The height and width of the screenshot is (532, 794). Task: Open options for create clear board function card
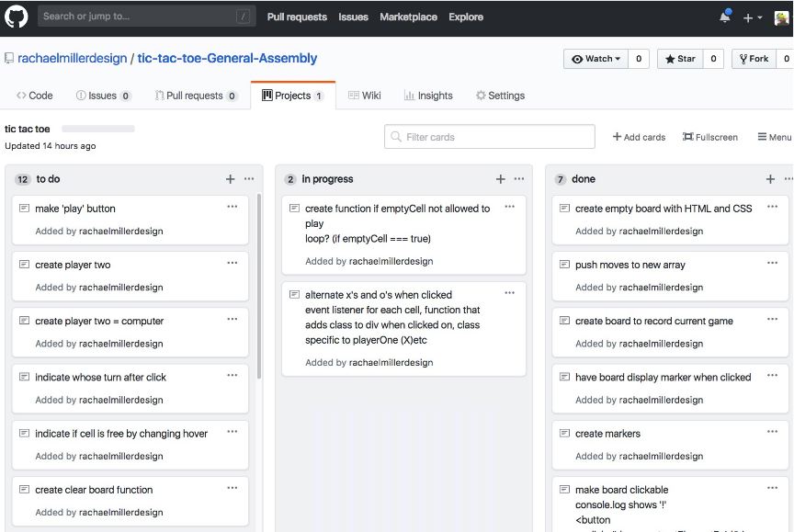[x=233, y=488]
